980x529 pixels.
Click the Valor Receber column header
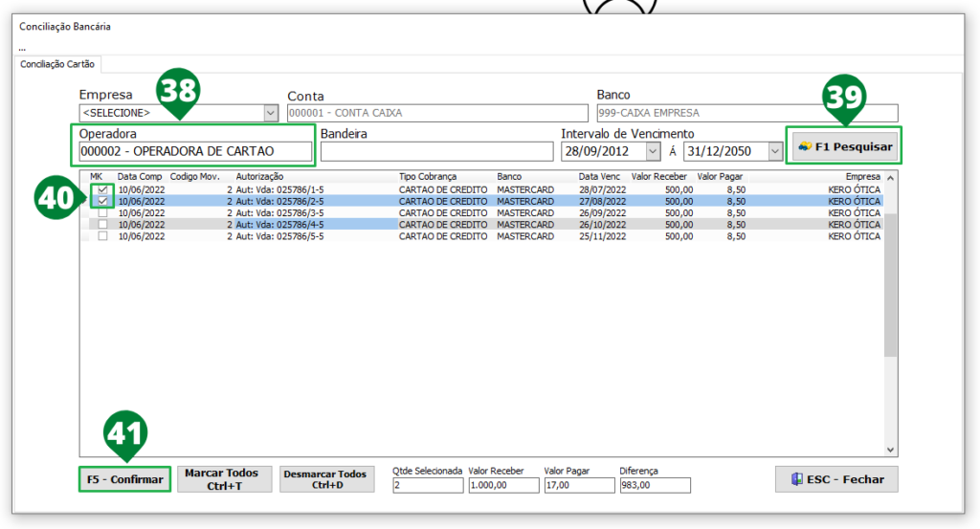tap(658, 177)
